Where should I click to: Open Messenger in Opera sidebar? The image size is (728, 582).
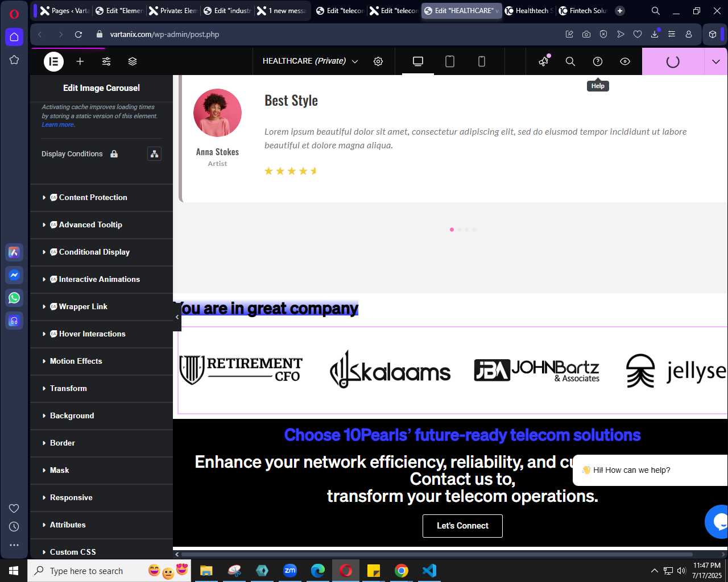point(14,275)
